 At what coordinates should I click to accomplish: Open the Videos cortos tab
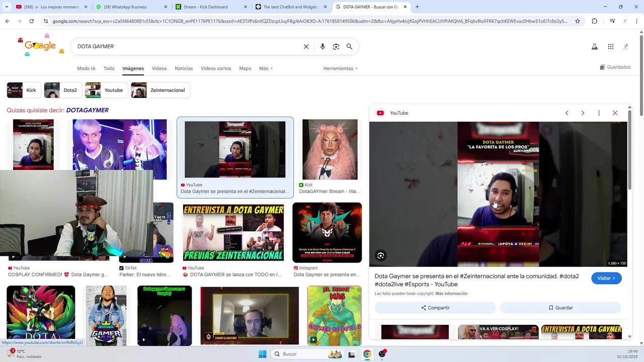tap(216, 68)
